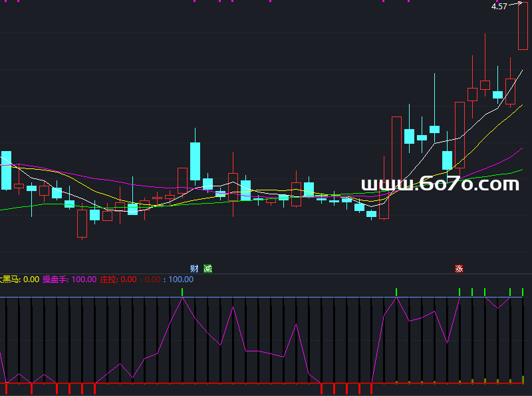Viewport: 532px width, 396px height.
Task: Click the yellow moving average line's right end
Action: point(521,105)
